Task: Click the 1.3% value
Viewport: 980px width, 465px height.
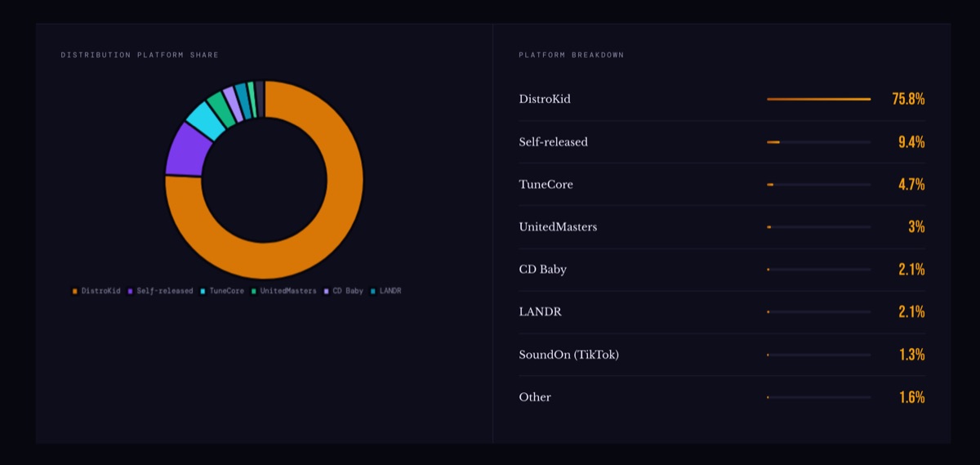Action: [x=911, y=354]
